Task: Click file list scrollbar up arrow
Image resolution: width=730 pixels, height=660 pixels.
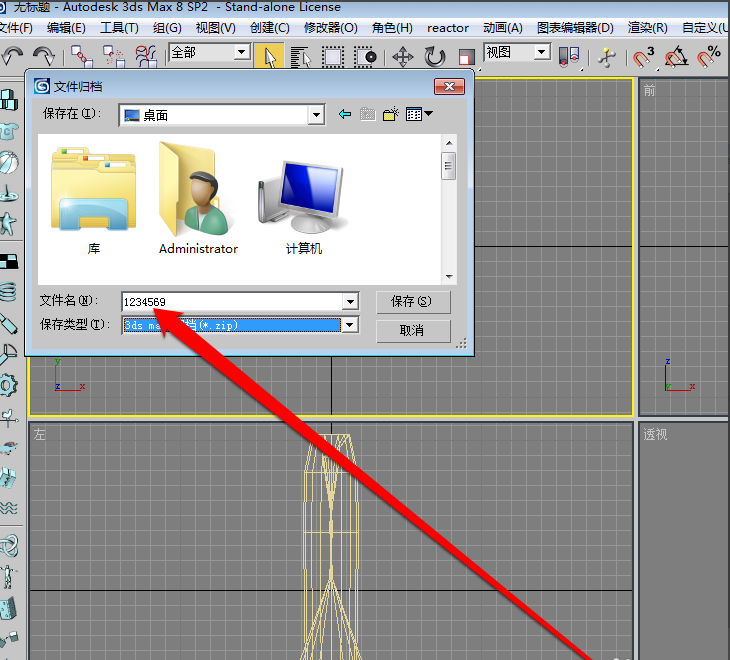Action: [x=449, y=143]
